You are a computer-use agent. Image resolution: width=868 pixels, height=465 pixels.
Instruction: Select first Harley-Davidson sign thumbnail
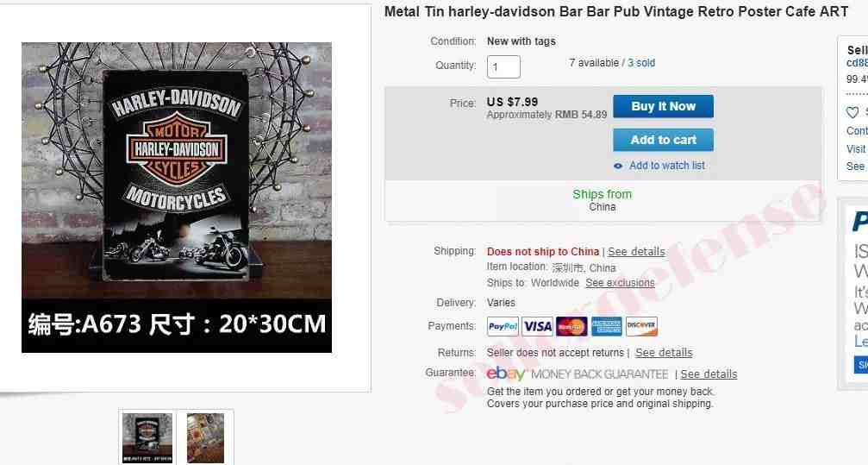[x=147, y=438]
